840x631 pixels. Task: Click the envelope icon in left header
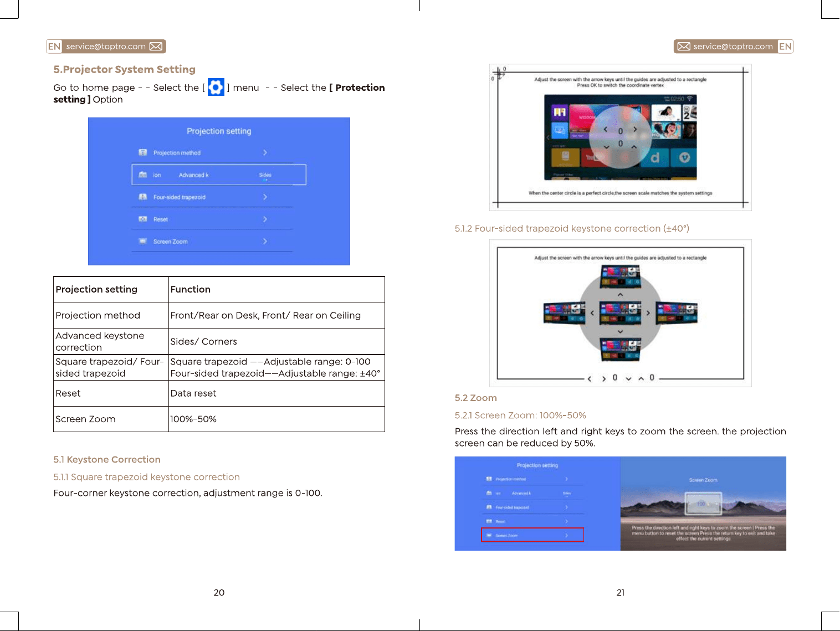pyautogui.click(x=156, y=47)
